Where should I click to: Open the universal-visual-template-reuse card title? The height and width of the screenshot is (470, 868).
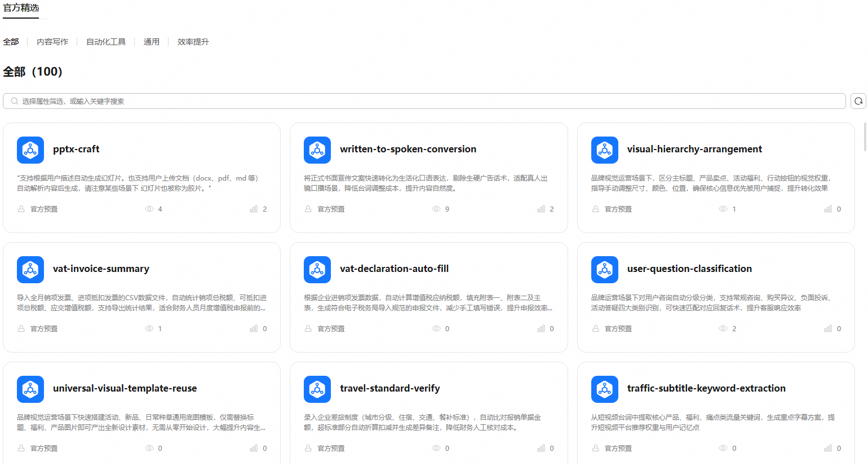coord(125,388)
